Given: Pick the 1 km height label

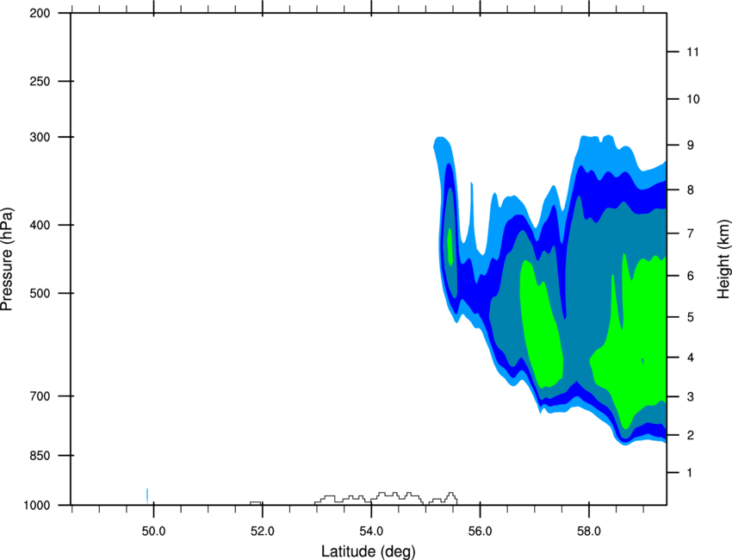Looking at the screenshot, I should pos(690,473).
